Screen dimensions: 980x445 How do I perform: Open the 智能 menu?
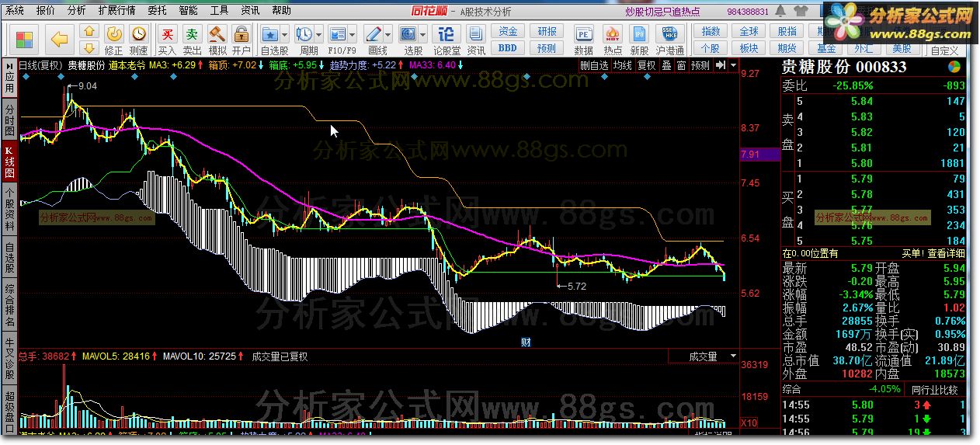pyautogui.click(x=188, y=11)
